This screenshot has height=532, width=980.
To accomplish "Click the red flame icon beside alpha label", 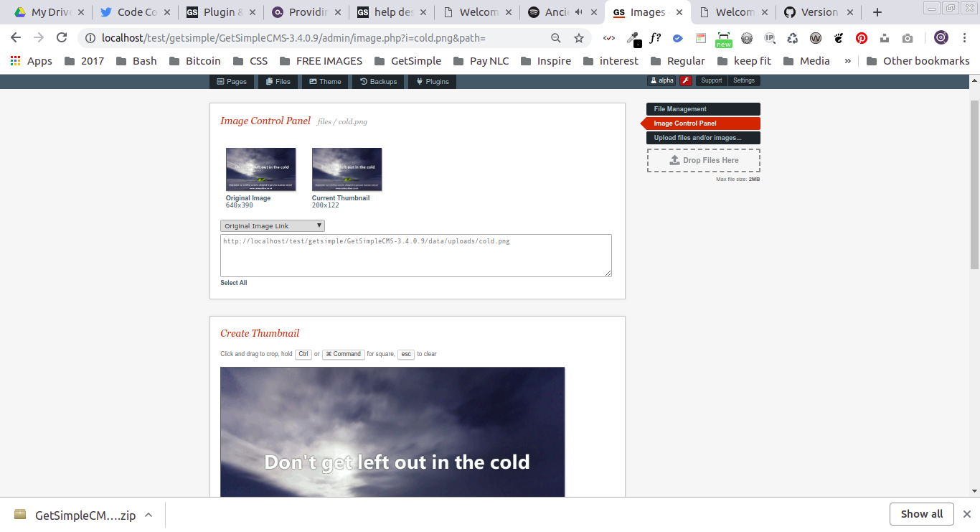I will click(686, 80).
